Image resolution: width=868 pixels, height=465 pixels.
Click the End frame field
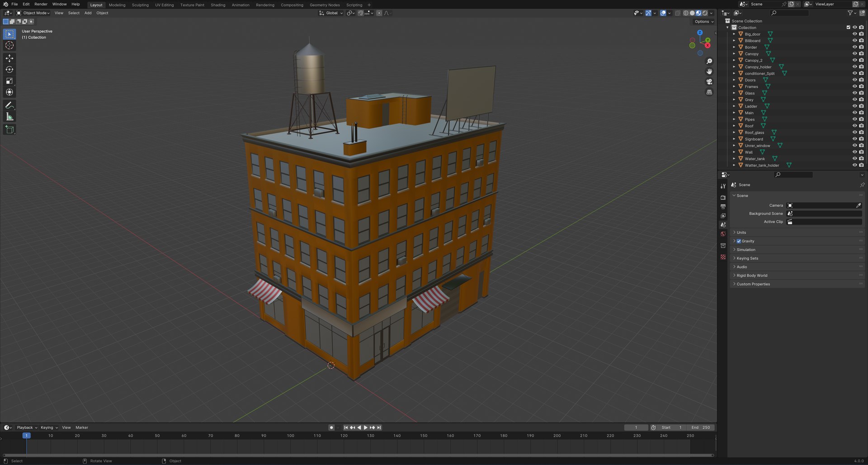[x=700, y=427]
